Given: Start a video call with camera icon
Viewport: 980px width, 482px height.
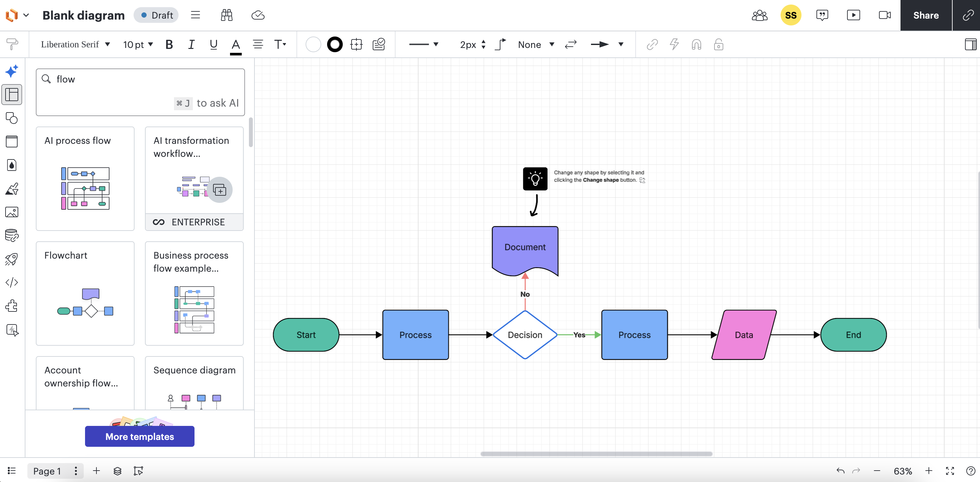Looking at the screenshot, I should (x=885, y=15).
